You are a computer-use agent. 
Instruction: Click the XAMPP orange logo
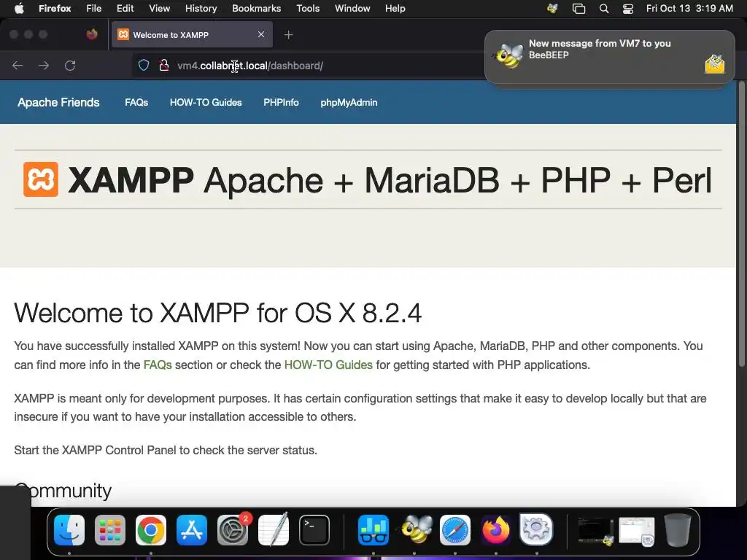pos(41,179)
